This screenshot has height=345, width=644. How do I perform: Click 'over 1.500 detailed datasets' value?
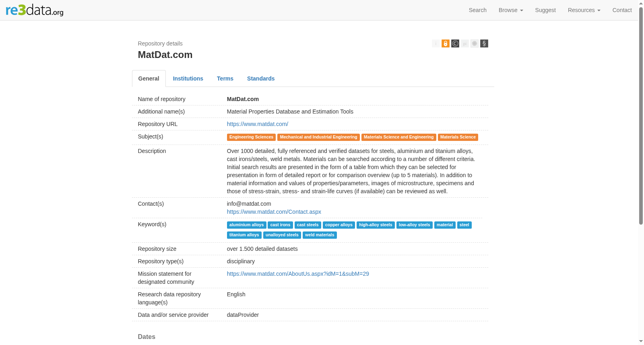(262, 249)
